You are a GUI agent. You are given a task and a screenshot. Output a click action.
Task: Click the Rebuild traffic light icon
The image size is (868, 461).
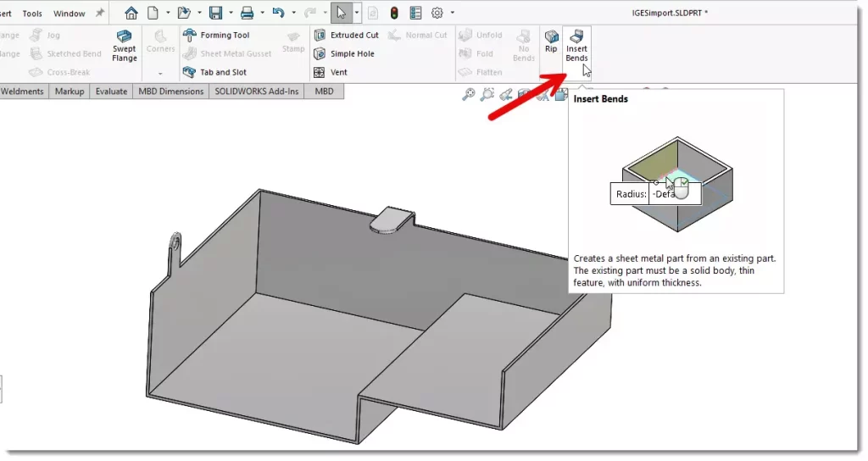click(394, 13)
